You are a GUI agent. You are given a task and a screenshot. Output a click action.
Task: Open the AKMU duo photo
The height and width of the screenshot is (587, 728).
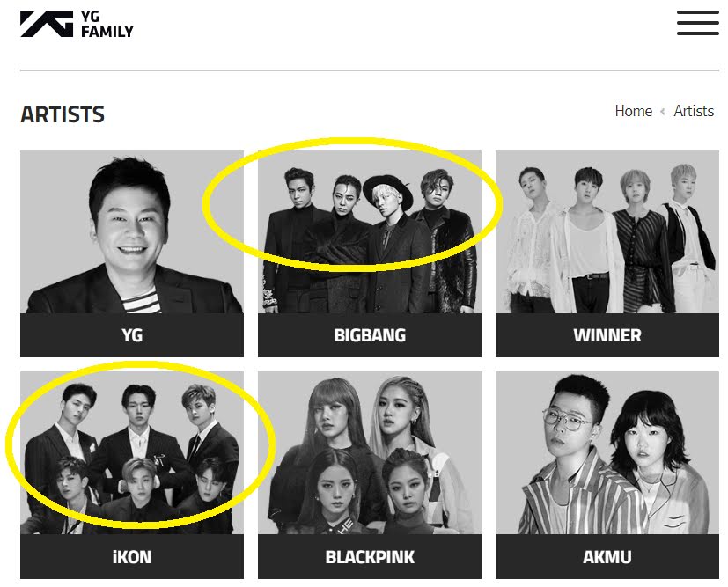pyautogui.click(x=607, y=453)
